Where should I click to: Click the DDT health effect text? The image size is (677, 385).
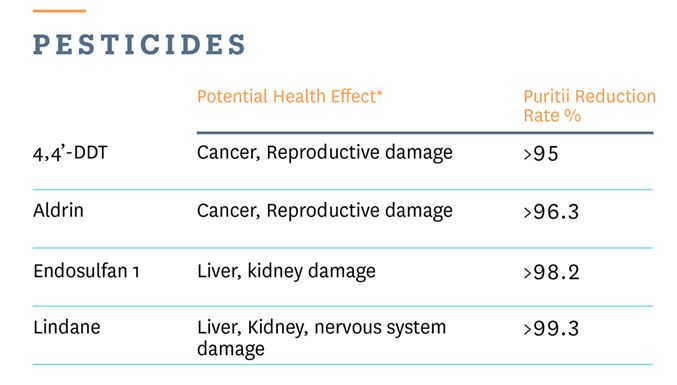pos(325,153)
